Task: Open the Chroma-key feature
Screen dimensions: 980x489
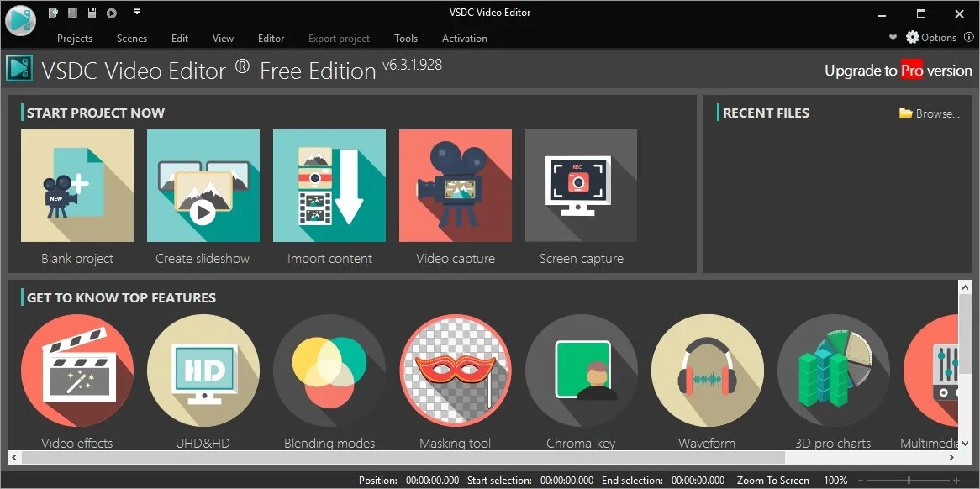Action: click(x=582, y=371)
